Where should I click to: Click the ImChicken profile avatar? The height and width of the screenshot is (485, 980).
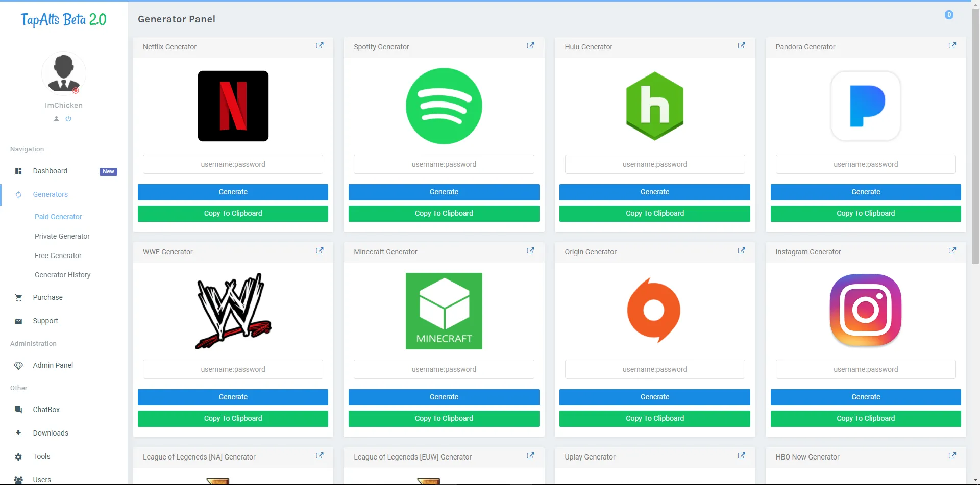[64, 73]
